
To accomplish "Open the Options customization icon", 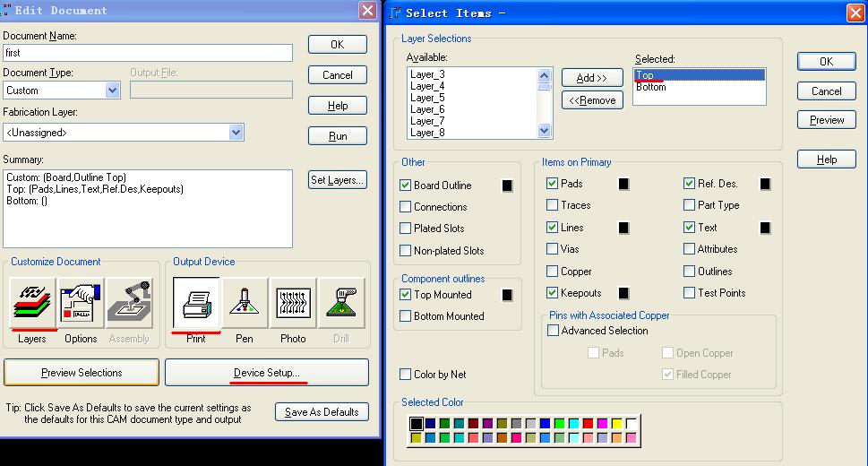I will click(81, 303).
